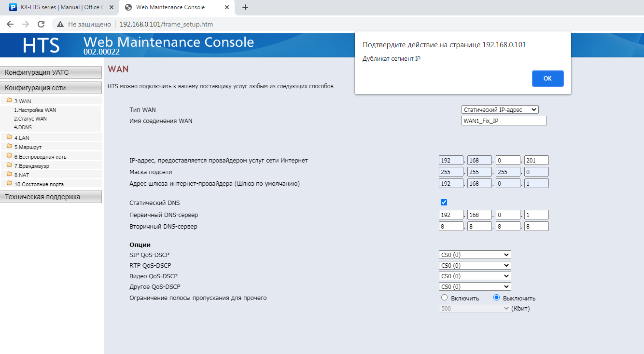
Task: Click the first octet of Первичный DNS-сервер
Action: pyautogui.click(x=451, y=215)
